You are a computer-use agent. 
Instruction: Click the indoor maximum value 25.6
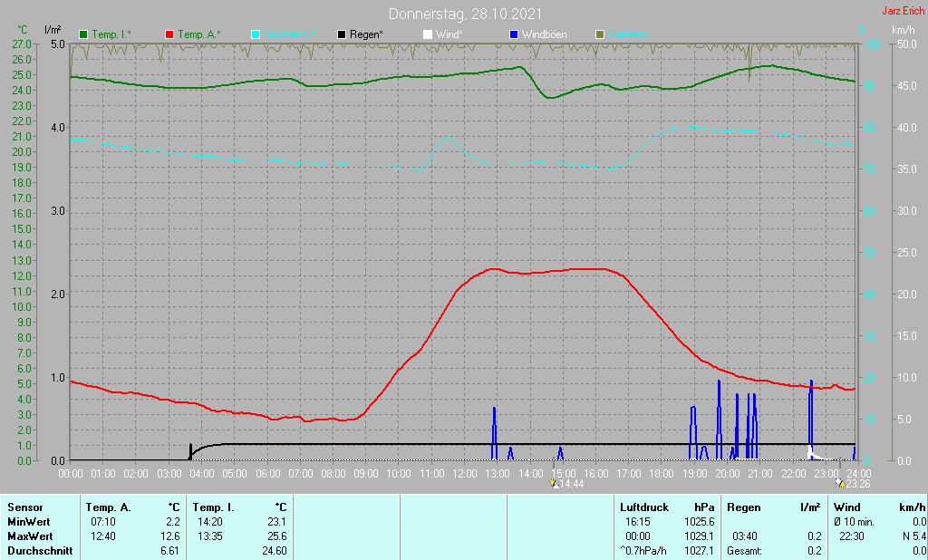coord(277,536)
